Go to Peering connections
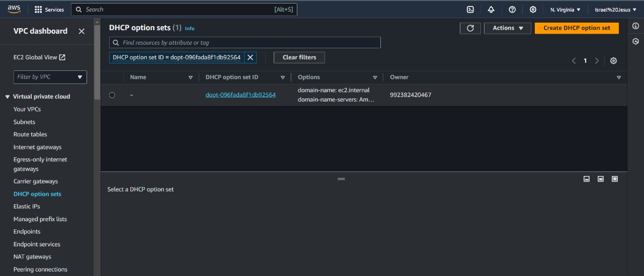The height and width of the screenshot is (276, 644). point(40,269)
